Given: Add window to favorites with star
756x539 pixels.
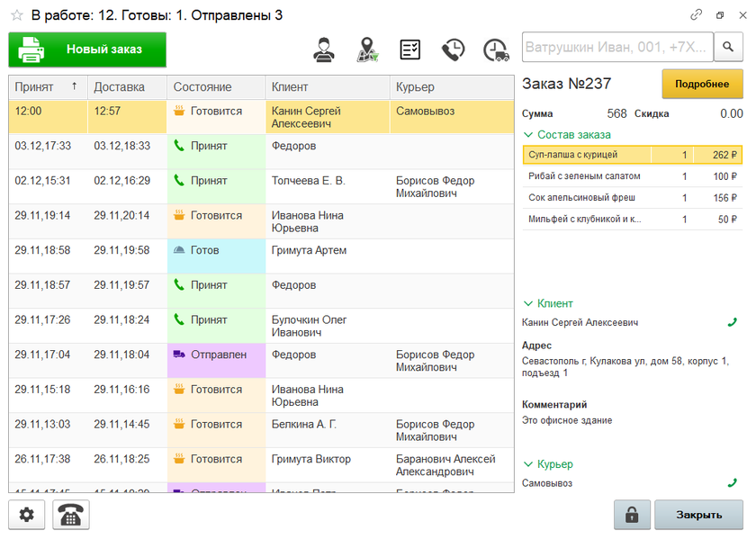Looking at the screenshot, I should coord(16,15).
